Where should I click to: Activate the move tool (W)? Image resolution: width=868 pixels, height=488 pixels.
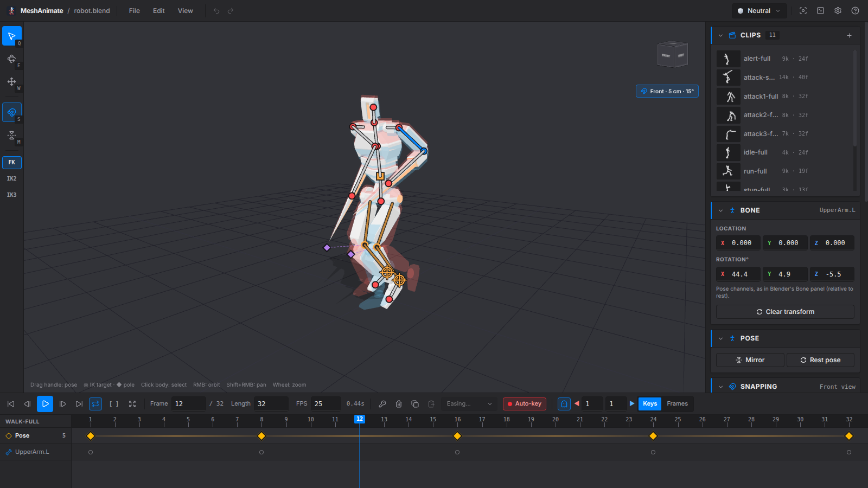[x=12, y=81]
